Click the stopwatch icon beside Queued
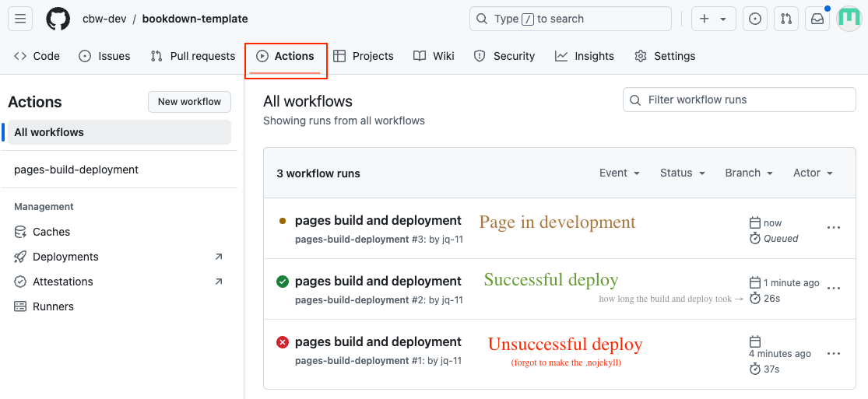 (x=754, y=239)
